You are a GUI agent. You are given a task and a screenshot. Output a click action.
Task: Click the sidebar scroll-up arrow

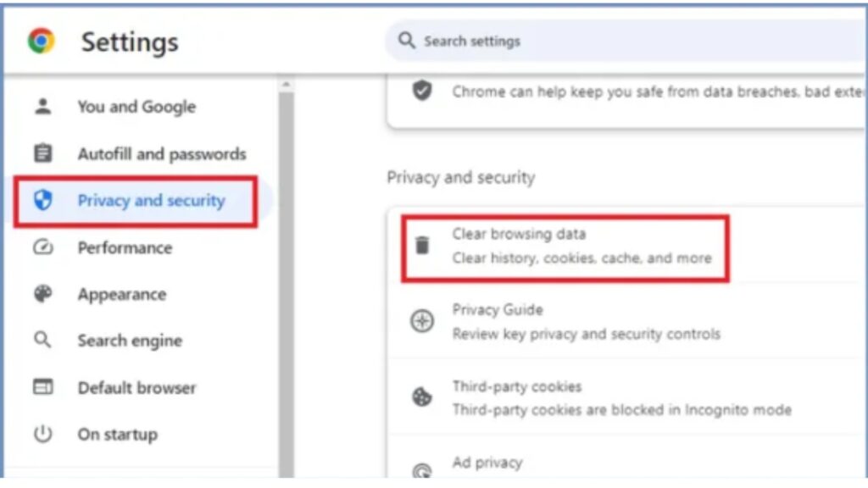(x=287, y=85)
